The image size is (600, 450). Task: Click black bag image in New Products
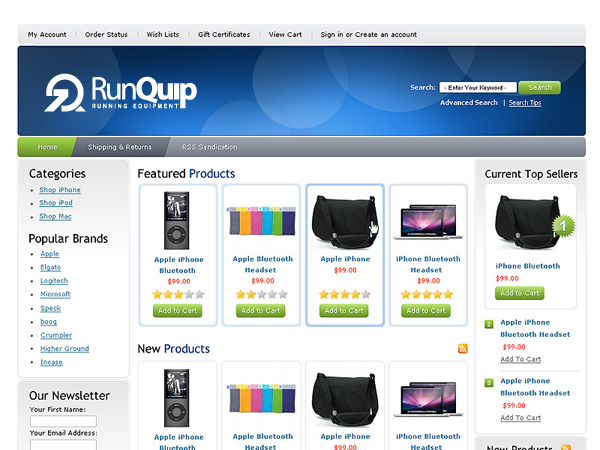344,399
